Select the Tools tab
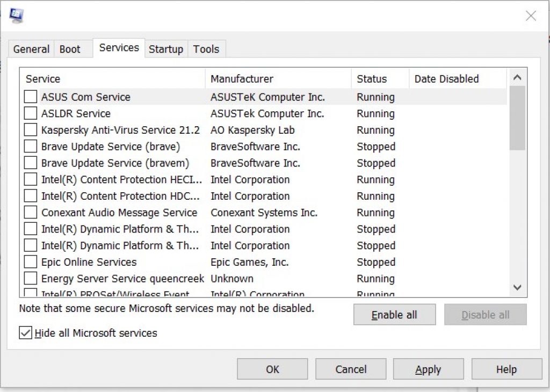Image resolution: width=550 pixels, height=392 pixels. click(x=207, y=49)
